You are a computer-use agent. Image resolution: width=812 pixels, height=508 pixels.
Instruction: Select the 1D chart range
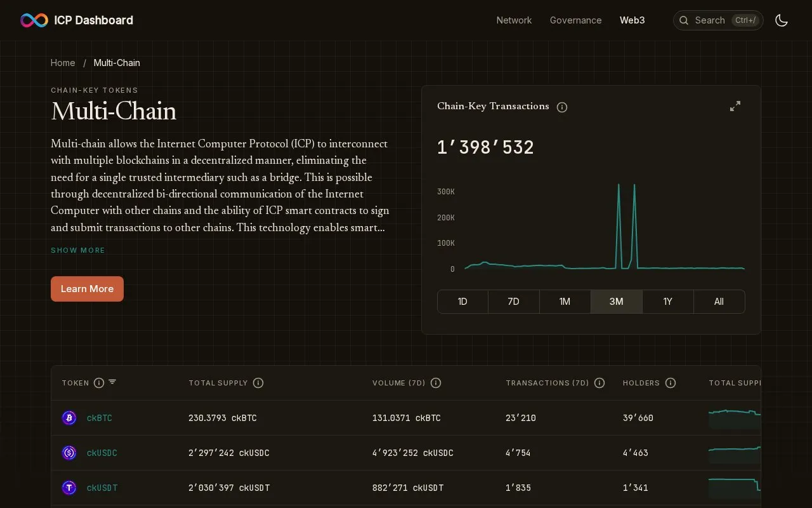tap(462, 302)
